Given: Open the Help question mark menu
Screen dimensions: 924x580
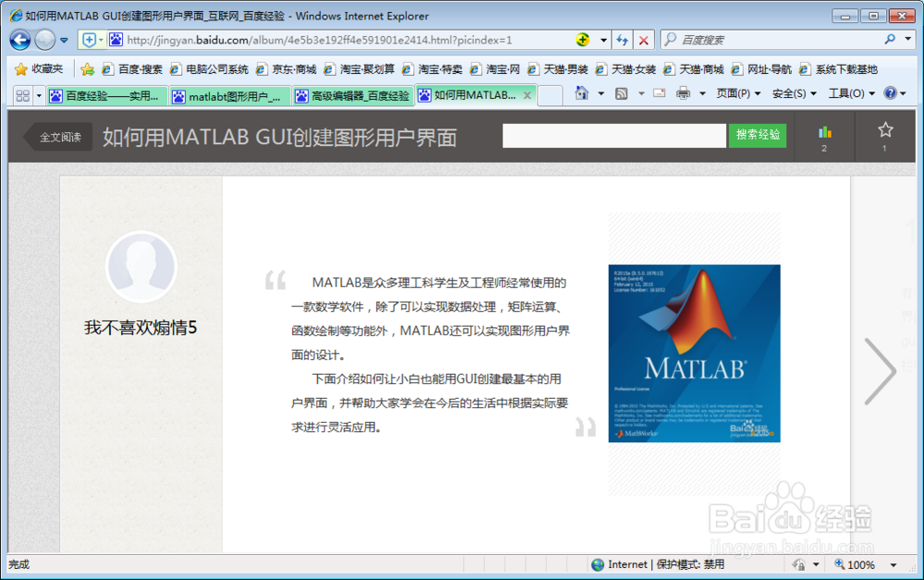Looking at the screenshot, I should tap(895, 93).
